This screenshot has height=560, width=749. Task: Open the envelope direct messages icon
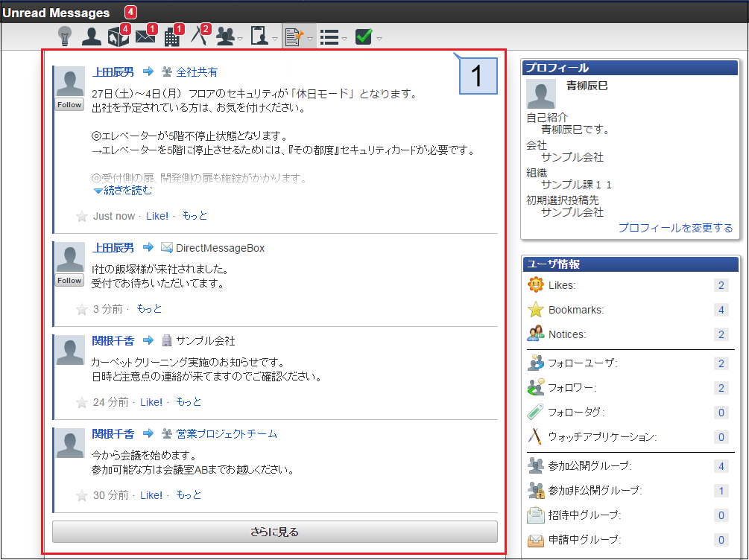(x=145, y=36)
